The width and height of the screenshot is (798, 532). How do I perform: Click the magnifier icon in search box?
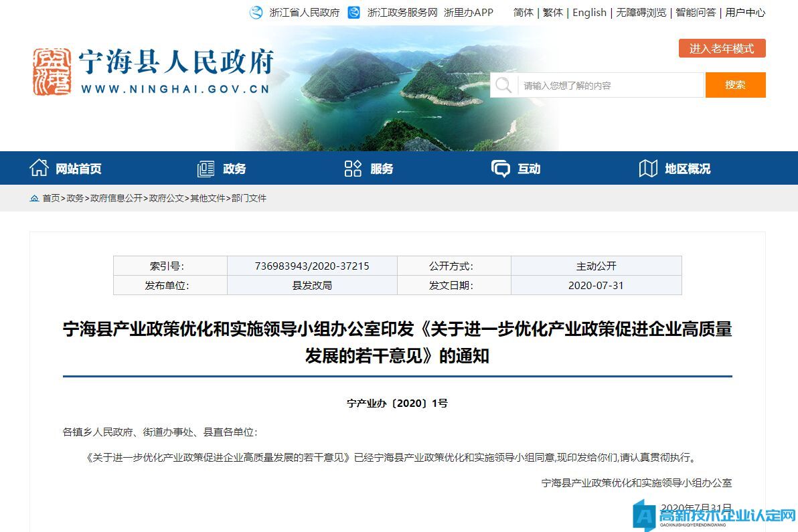(x=503, y=85)
